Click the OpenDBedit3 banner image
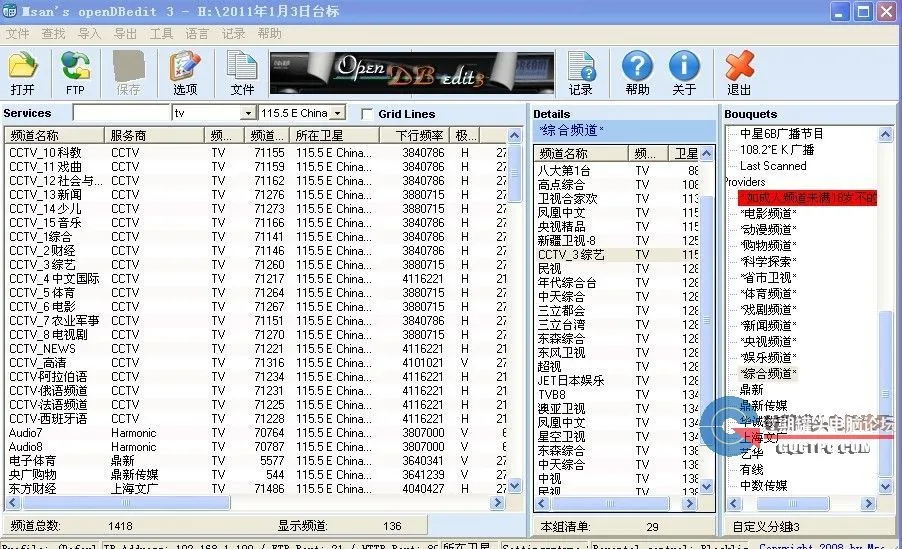 412,73
